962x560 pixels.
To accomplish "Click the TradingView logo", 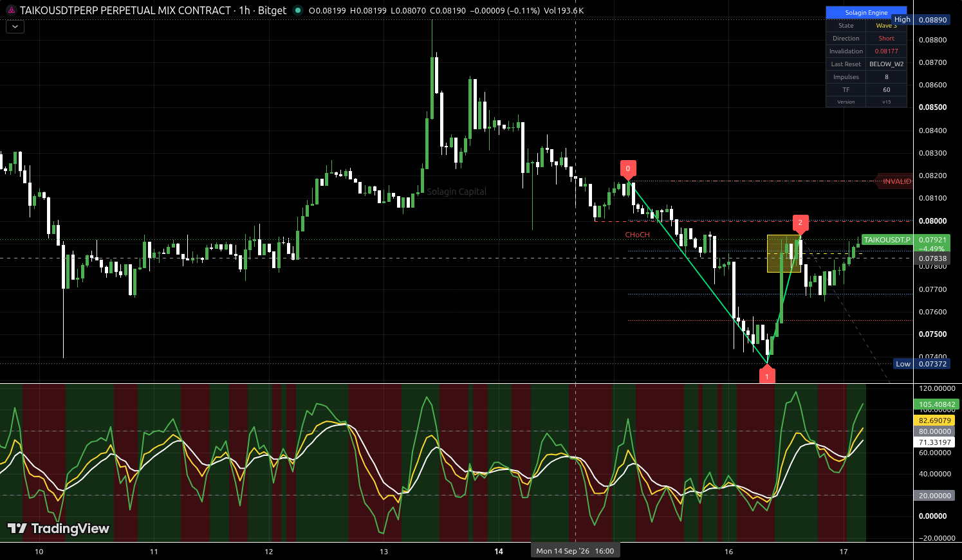I will pos(59,528).
